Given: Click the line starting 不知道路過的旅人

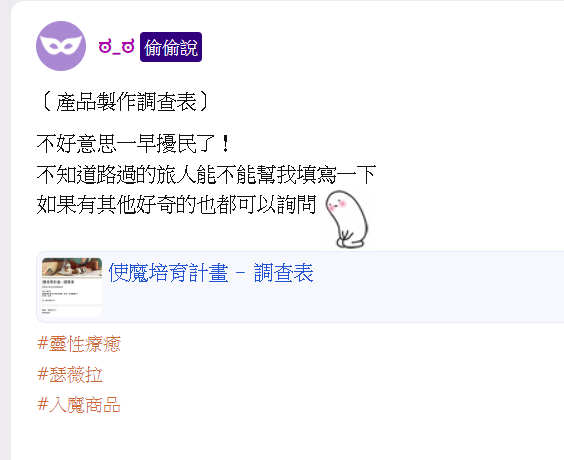Looking at the screenshot, I should coord(206,174).
